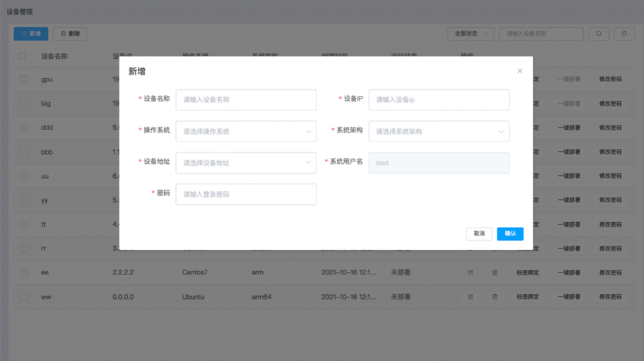Viewport: 644px width, 361px height.
Task: Click the edit icon in ee row
Action: click(x=471, y=272)
